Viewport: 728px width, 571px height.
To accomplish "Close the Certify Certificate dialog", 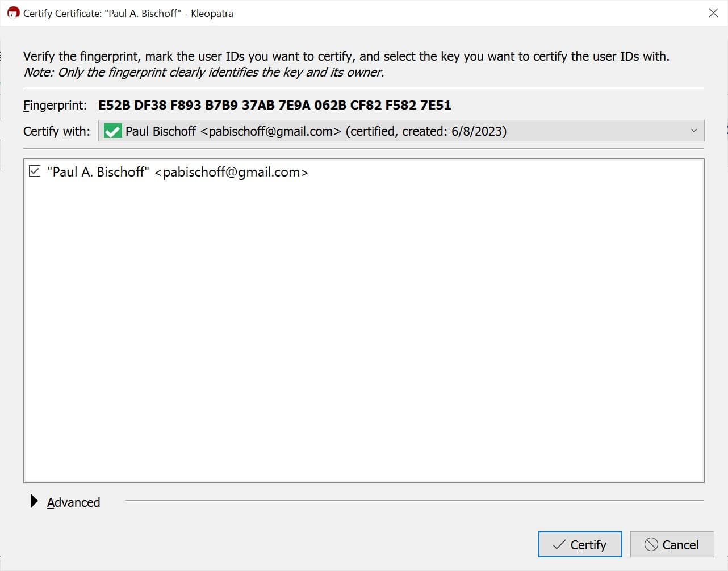I will click(x=713, y=13).
